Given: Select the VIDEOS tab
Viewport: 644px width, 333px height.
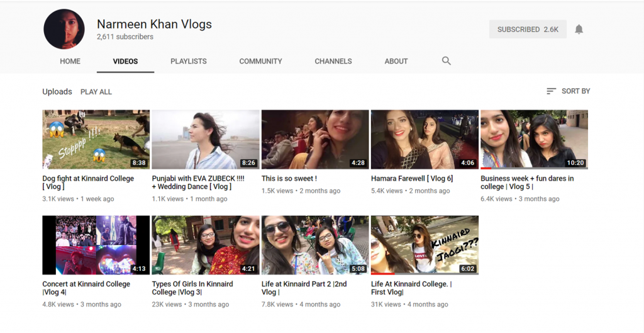Looking at the screenshot, I should point(125,61).
